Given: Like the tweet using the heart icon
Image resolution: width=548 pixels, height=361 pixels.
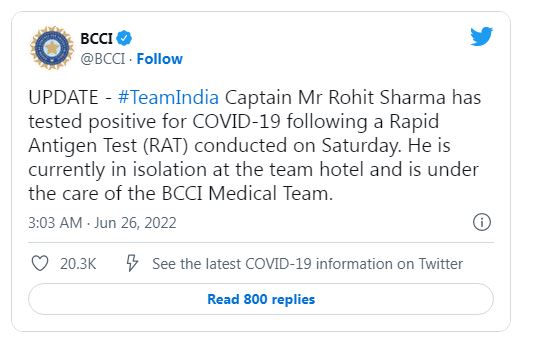Looking at the screenshot, I should pyautogui.click(x=40, y=263).
